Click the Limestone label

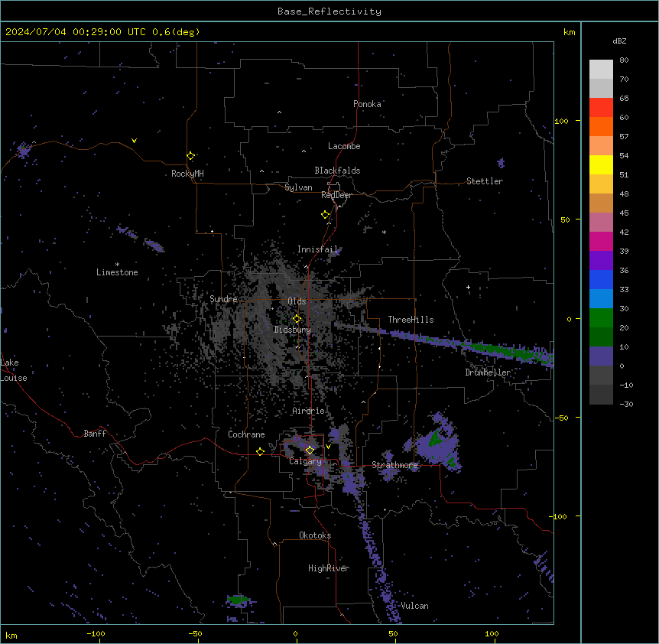(x=117, y=272)
